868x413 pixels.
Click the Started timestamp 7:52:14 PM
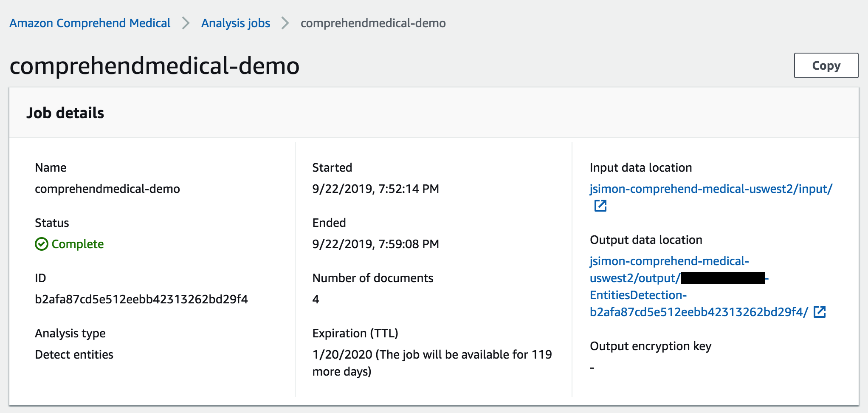click(375, 189)
